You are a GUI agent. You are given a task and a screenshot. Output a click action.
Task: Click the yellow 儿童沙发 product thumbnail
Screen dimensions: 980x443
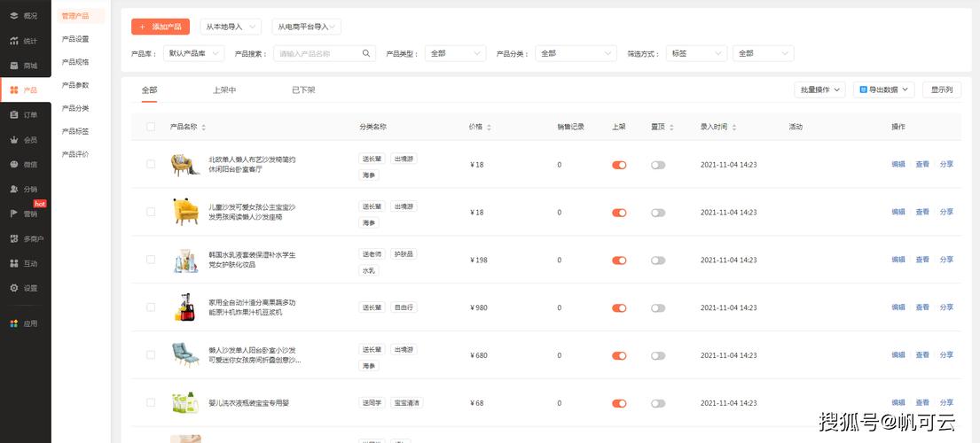(185, 212)
